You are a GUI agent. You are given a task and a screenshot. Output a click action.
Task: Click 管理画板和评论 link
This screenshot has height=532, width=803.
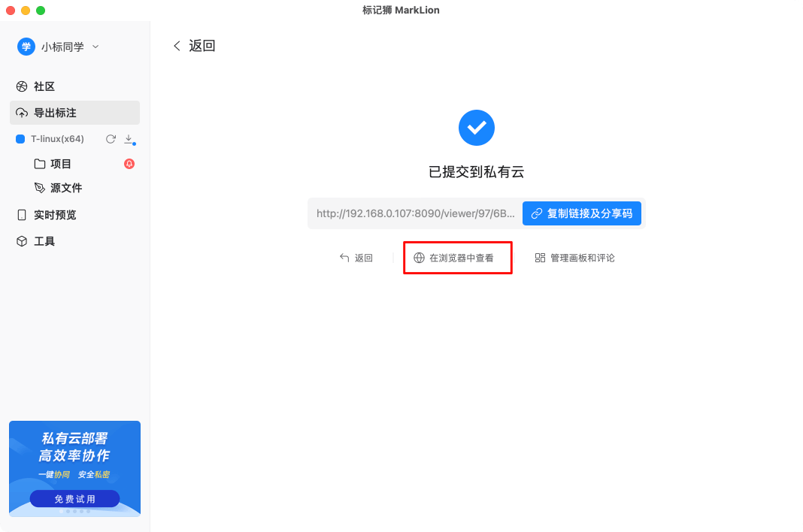(x=574, y=258)
